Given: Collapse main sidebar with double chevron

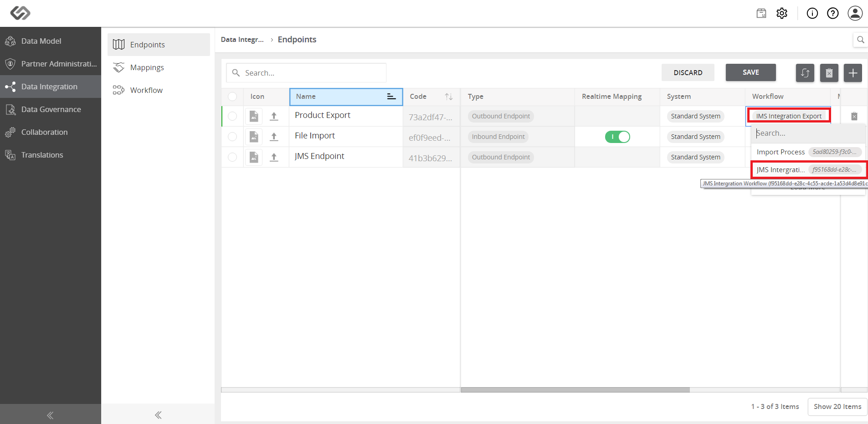Looking at the screenshot, I should point(50,415).
